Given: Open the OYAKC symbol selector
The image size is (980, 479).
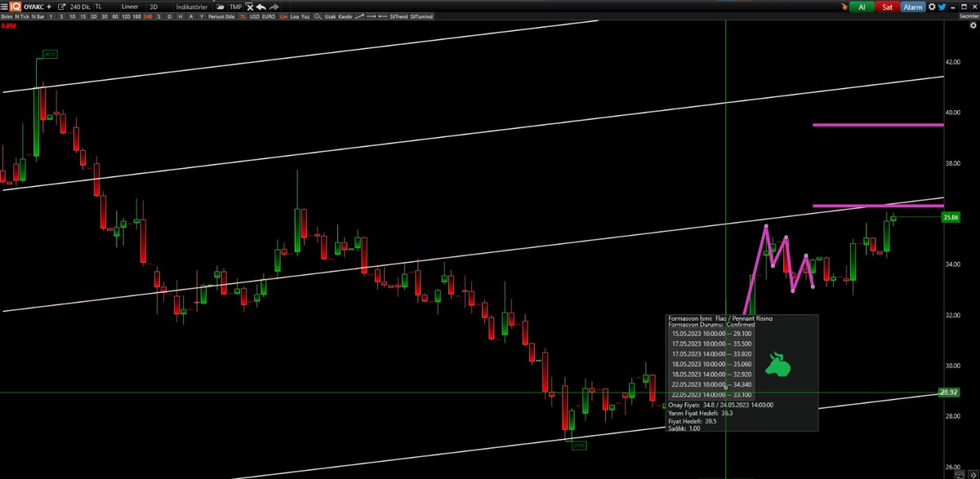Looking at the screenshot, I should point(33,7).
